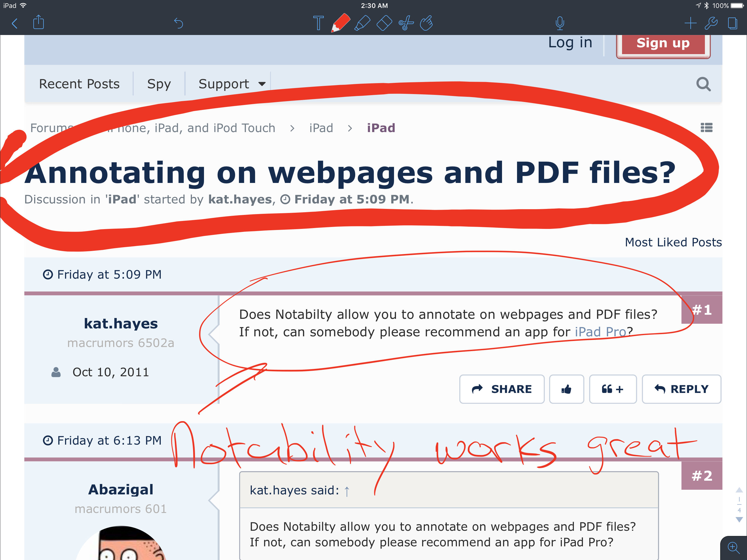The width and height of the screenshot is (747, 560).
Task: Click the SHARE button
Action: (501, 389)
